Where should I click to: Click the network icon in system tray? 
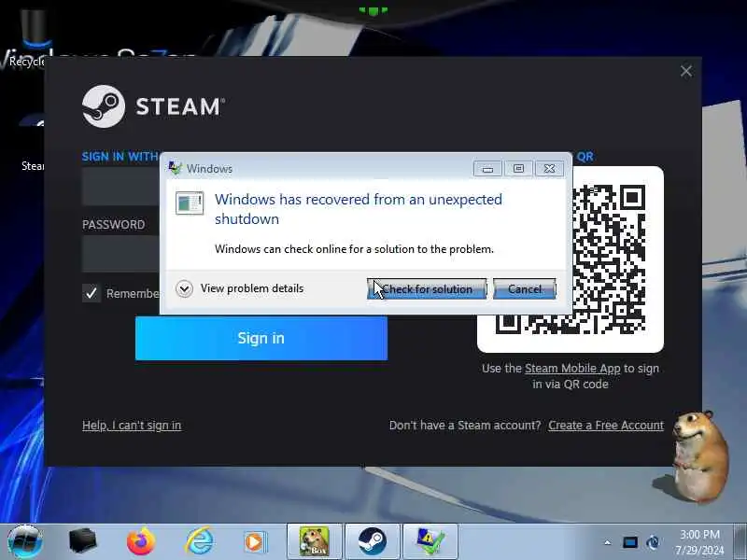point(654,542)
